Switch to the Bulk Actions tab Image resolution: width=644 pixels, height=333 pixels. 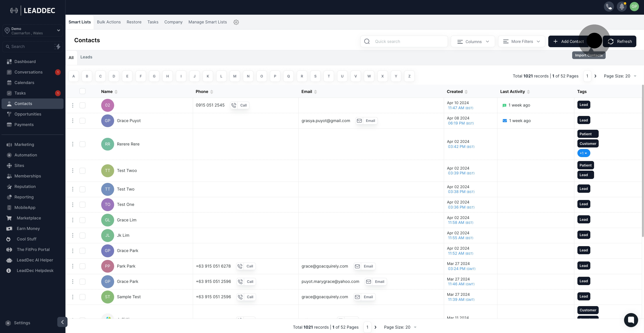[x=109, y=22]
